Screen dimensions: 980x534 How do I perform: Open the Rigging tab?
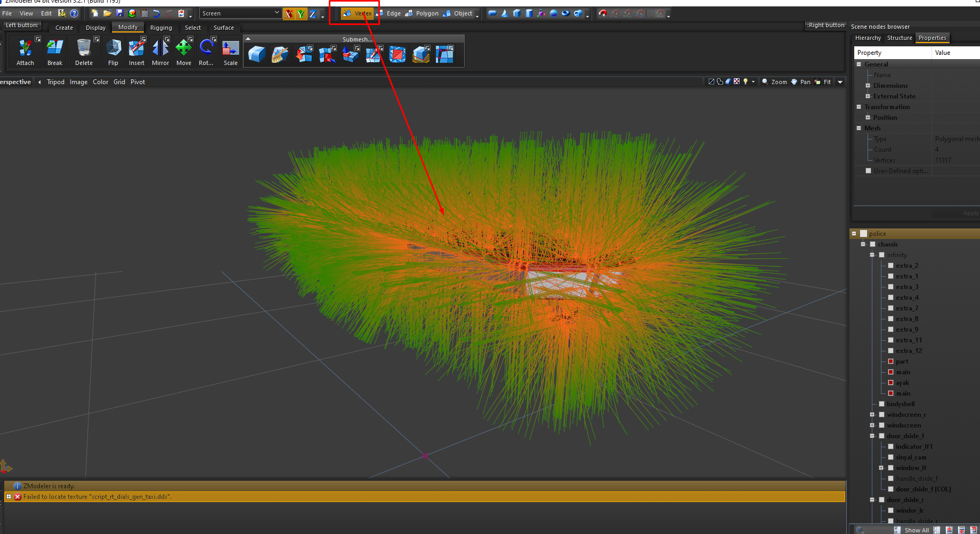(x=161, y=28)
